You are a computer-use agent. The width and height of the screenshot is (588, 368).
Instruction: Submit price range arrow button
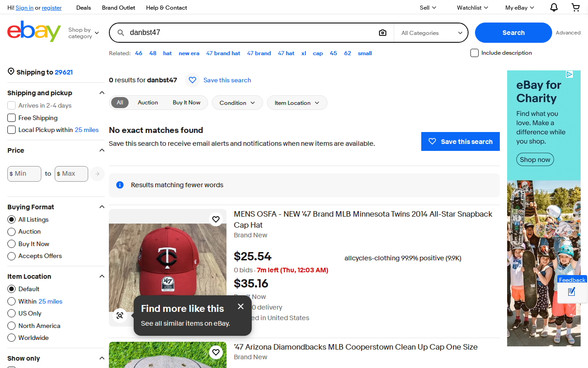click(97, 174)
